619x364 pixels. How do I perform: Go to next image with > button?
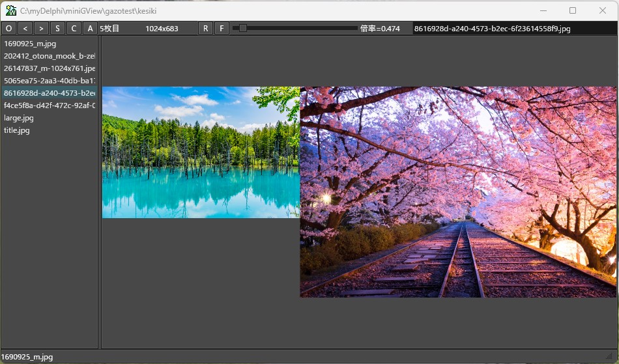(x=41, y=29)
